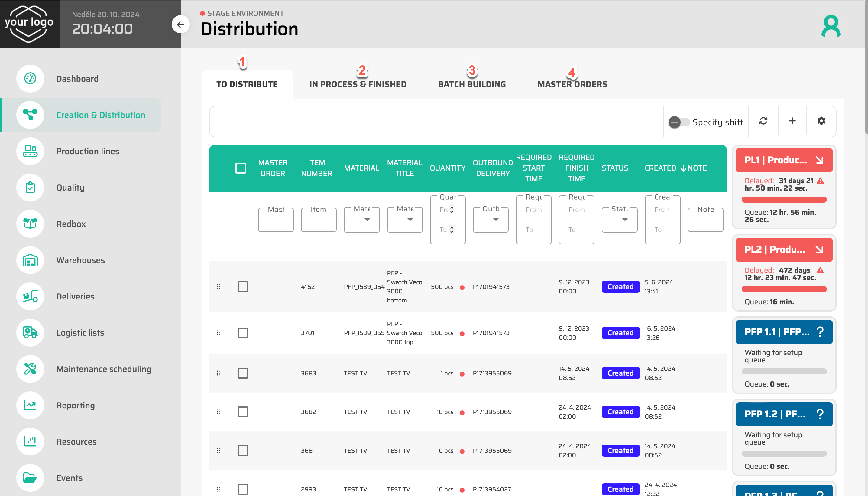Open the Redbox sidebar section

(x=71, y=224)
